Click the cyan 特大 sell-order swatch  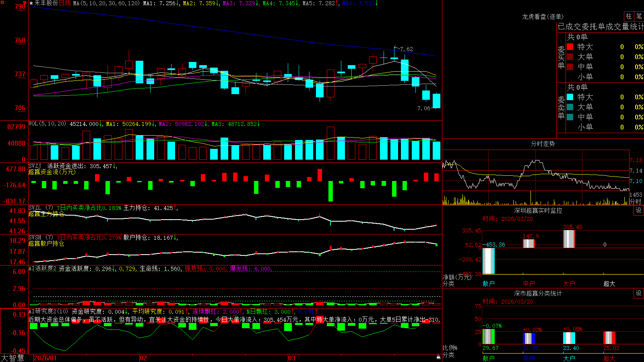pos(570,97)
